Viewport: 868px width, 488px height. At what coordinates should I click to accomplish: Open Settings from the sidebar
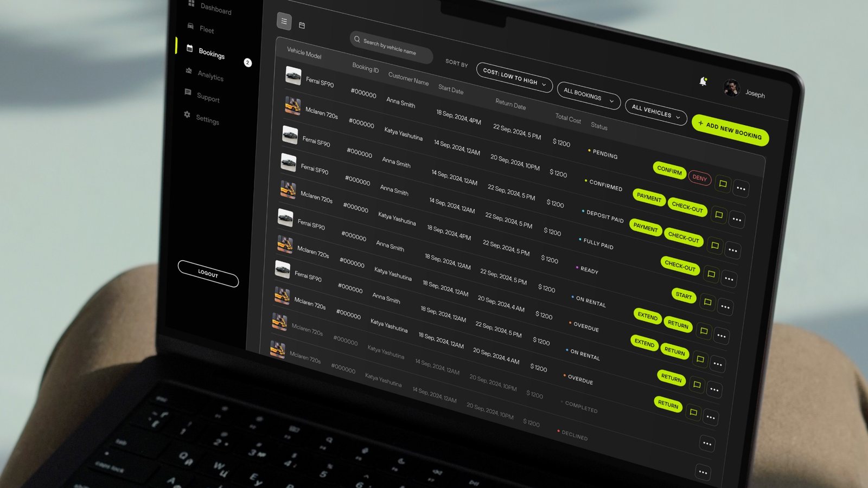coord(201,118)
